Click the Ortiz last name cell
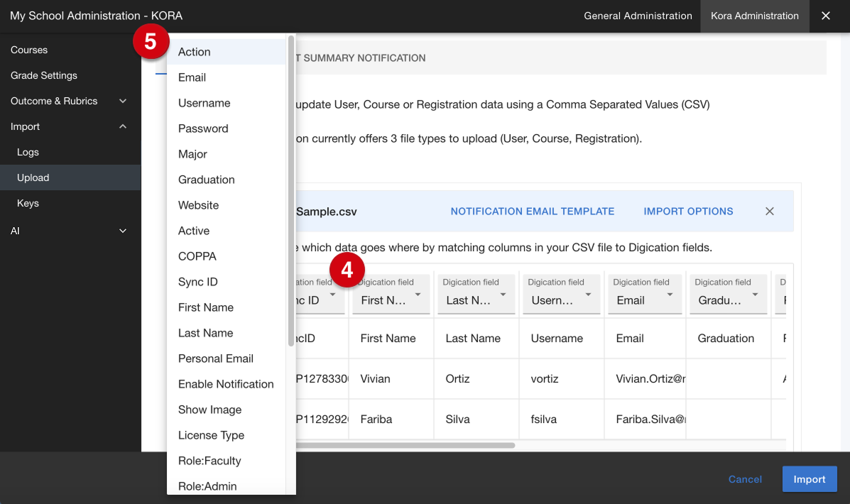The height and width of the screenshot is (504, 850). click(x=476, y=379)
